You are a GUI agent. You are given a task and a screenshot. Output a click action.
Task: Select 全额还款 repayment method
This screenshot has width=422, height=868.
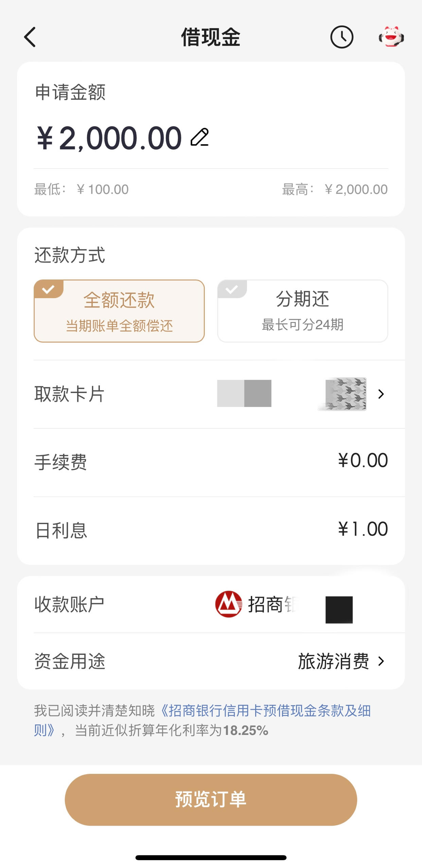[119, 311]
